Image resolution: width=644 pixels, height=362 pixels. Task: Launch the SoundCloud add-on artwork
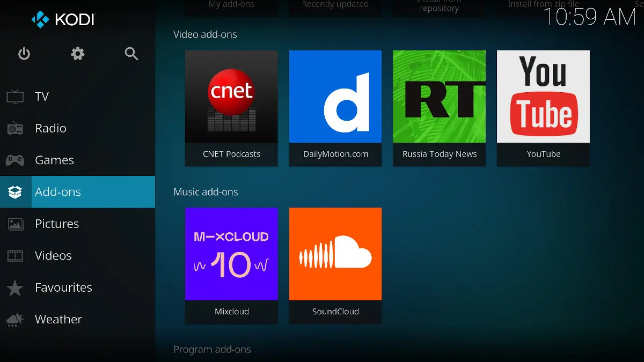click(335, 254)
